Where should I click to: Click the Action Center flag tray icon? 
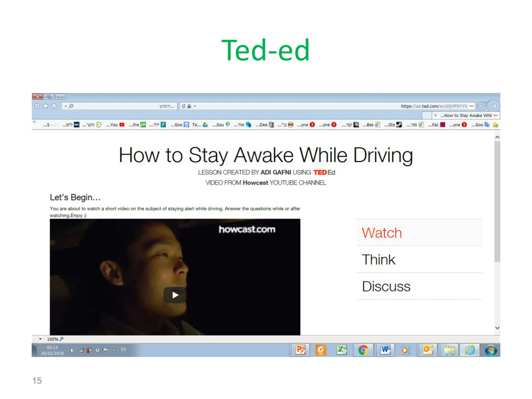pos(106,350)
